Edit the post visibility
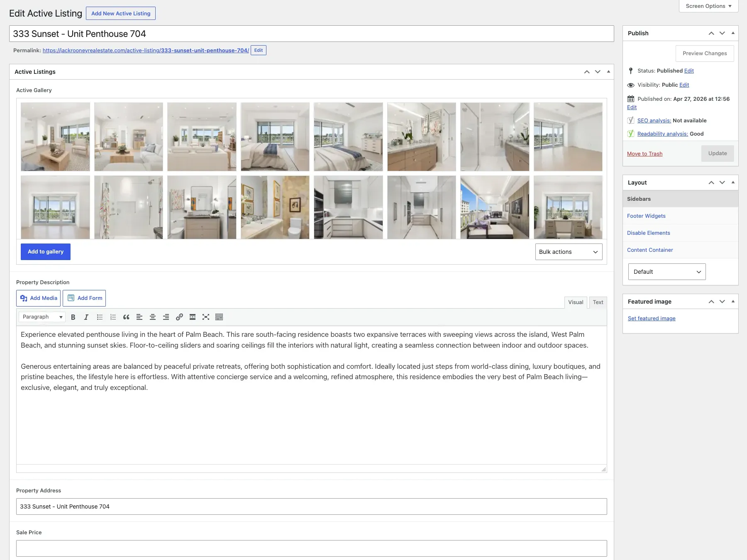This screenshot has height=560, width=747. [684, 85]
